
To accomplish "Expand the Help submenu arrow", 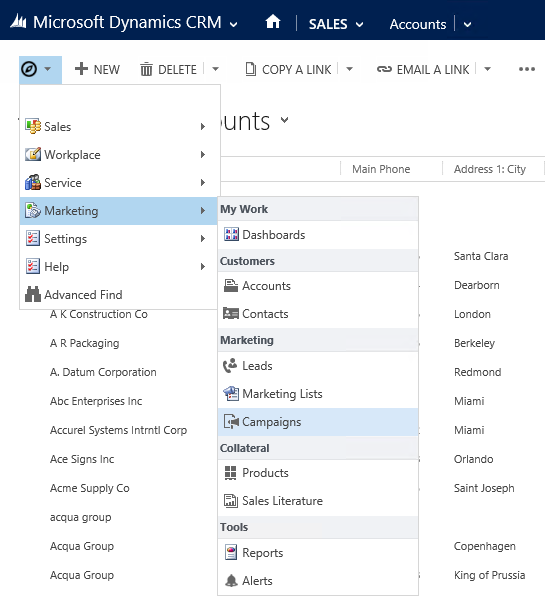I will (203, 266).
